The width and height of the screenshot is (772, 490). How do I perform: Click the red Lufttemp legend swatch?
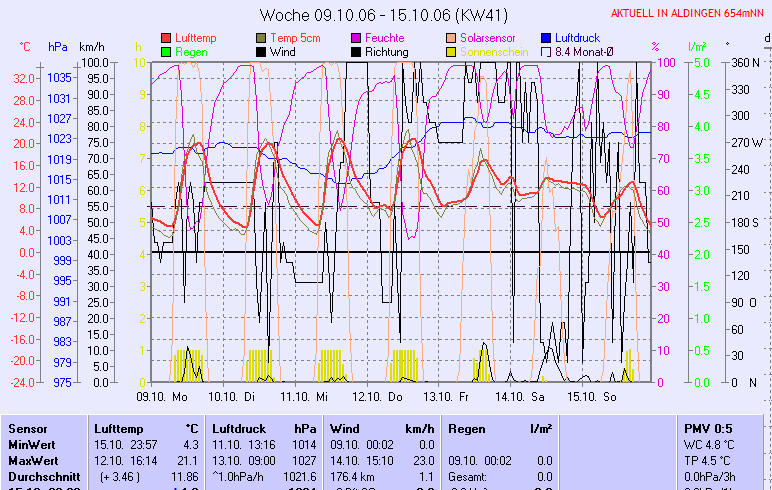[x=166, y=37]
